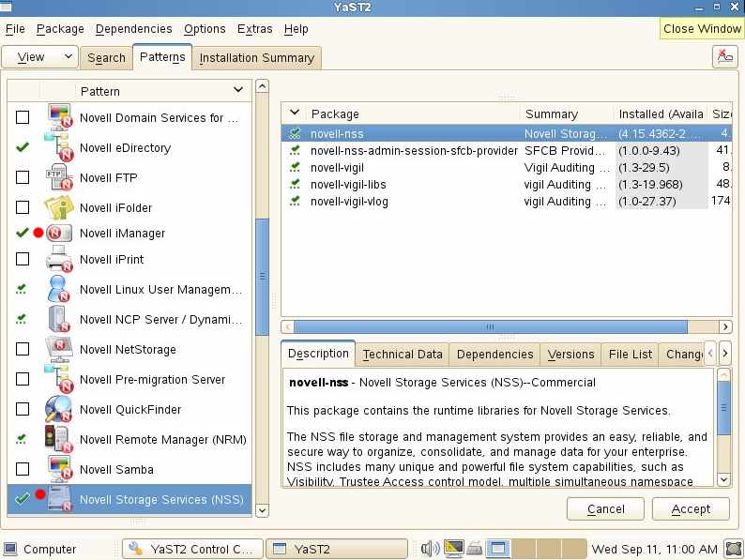
Task: Click the Cancel button
Action: click(606, 508)
